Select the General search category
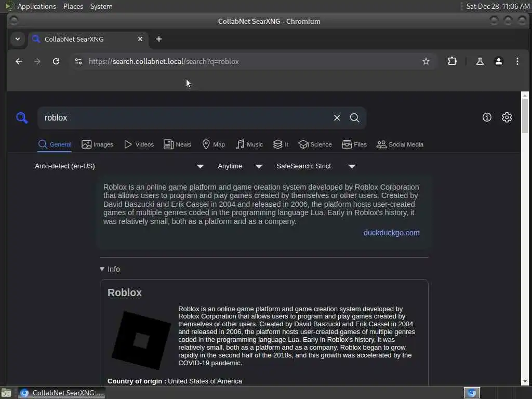Screen dimensions: 532x399 tap(55, 144)
